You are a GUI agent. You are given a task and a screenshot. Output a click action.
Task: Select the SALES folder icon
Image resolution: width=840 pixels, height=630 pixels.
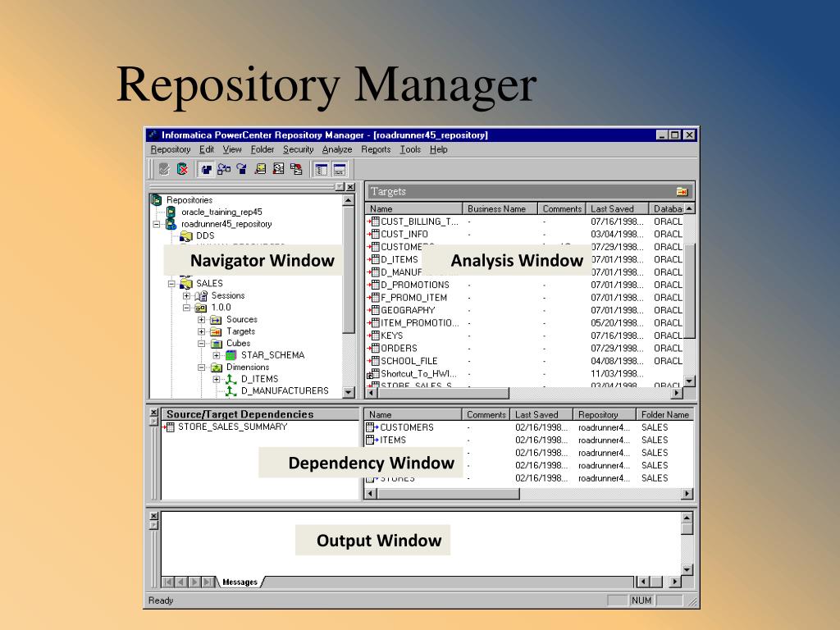coord(186,283)
